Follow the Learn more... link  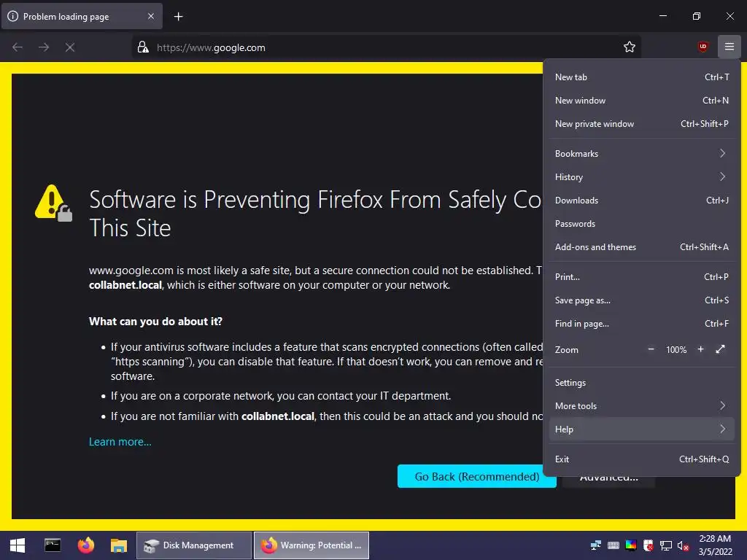pyautogui.click(x=120, y=441)
